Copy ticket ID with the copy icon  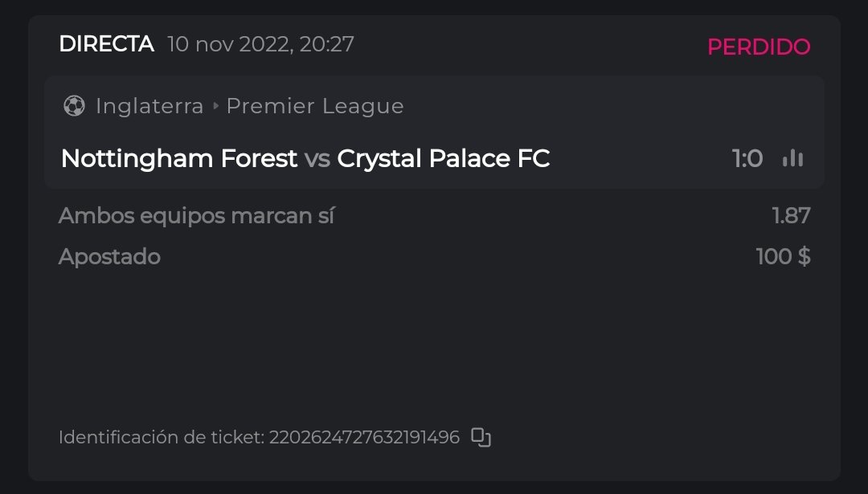click(x=481, y=437)
